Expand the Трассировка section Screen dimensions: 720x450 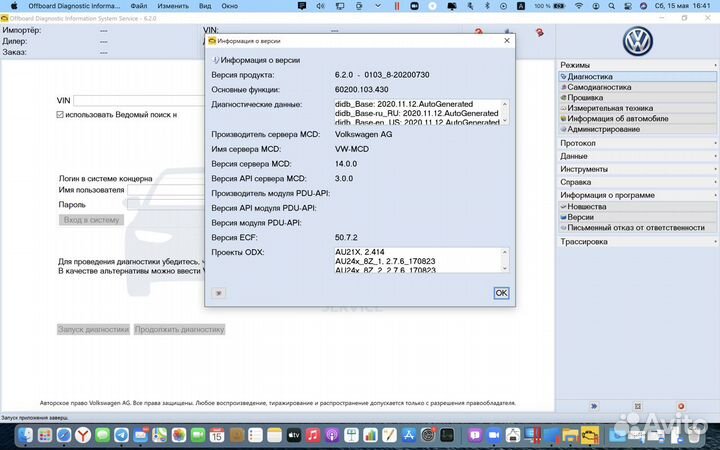tap(638, 242)
